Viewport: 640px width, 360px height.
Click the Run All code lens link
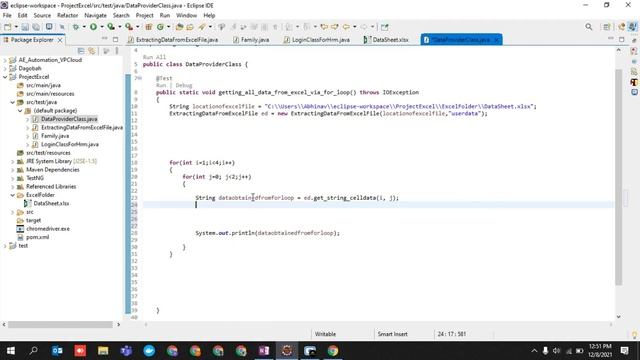point(154,57)
